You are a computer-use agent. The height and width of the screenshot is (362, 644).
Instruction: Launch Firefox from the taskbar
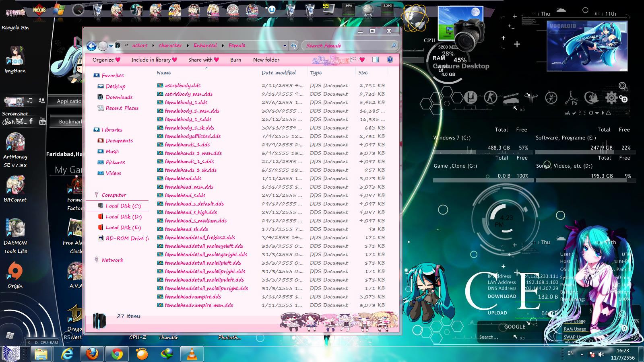tap(92, 354)
